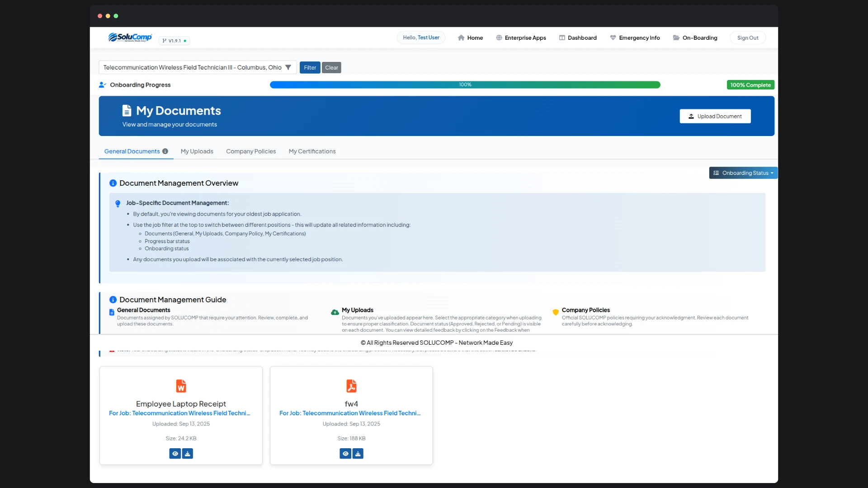Screen dimensions: 868x488
Task: Click the job link under fw4
Action: 350,413
